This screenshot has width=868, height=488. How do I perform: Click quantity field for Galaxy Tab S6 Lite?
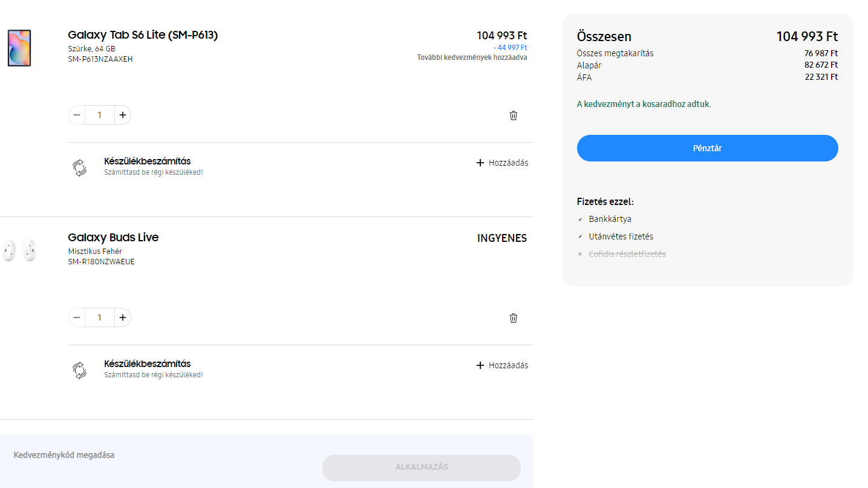tap(100, 115)
